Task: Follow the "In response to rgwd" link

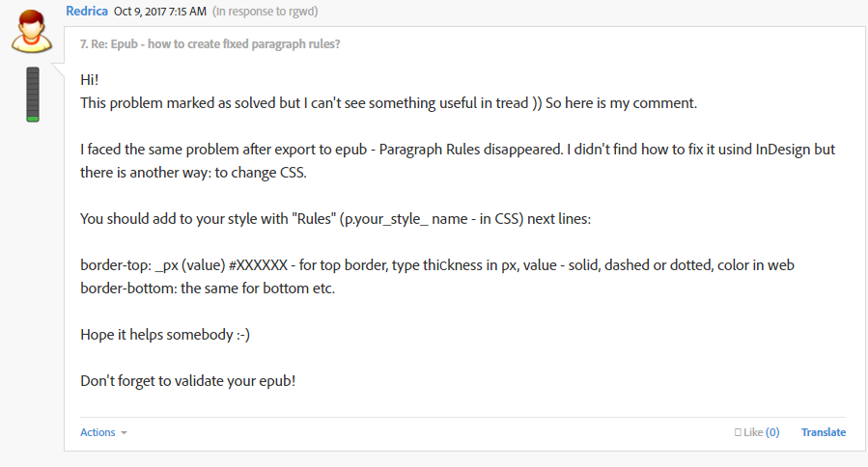Action: (266, 11)
